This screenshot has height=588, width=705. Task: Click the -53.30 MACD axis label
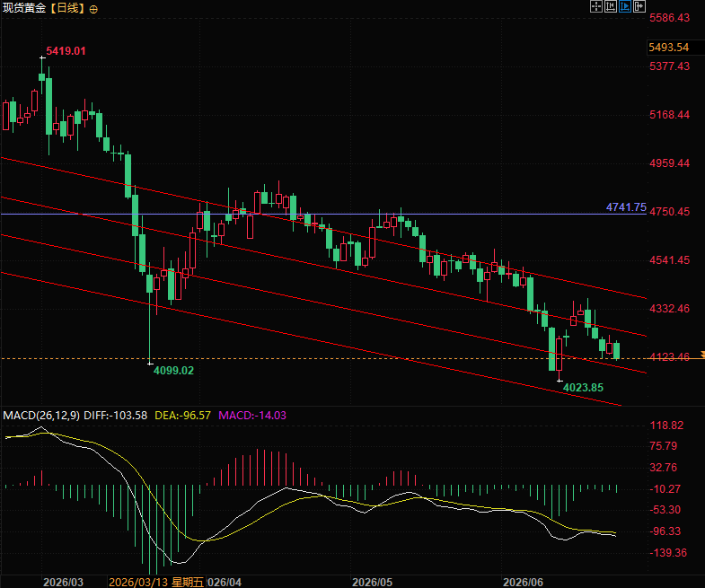click(665, 510)
